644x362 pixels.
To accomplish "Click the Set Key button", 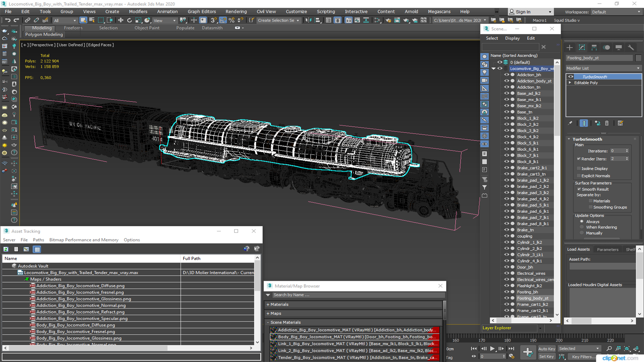I will point(546,357).
